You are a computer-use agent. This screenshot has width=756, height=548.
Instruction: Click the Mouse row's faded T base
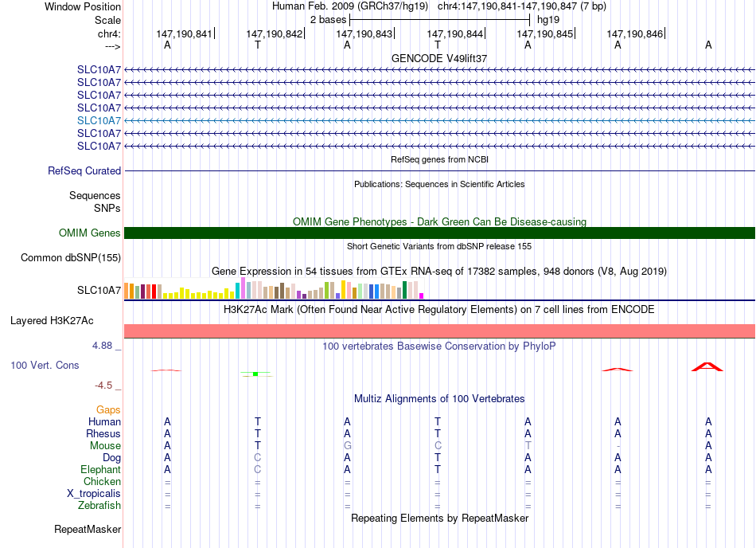[x=528, y=446]
